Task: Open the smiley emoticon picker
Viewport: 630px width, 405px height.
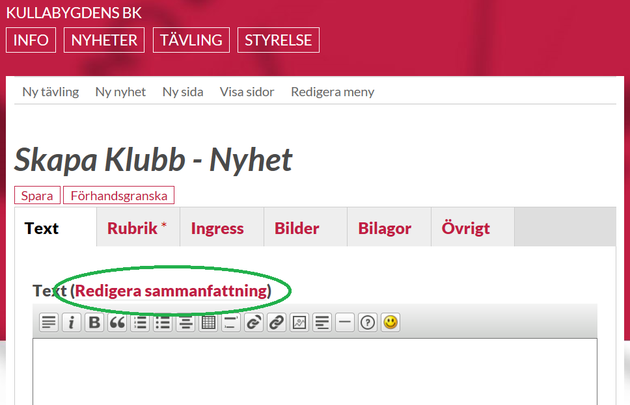Action: tap(390, 323)
